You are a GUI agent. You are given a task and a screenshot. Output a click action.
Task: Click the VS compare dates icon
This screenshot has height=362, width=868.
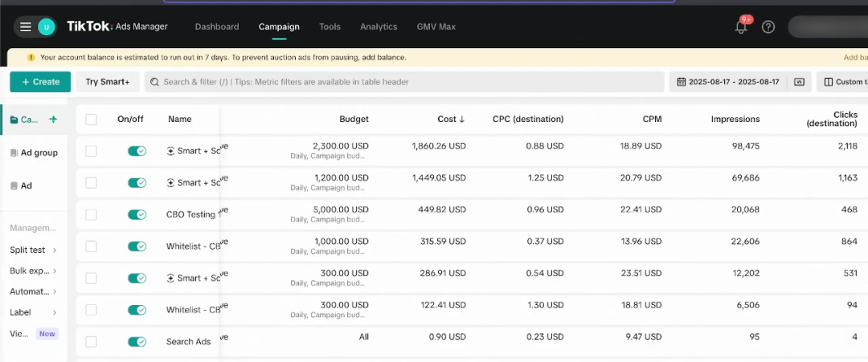click(x=799, y=82)
